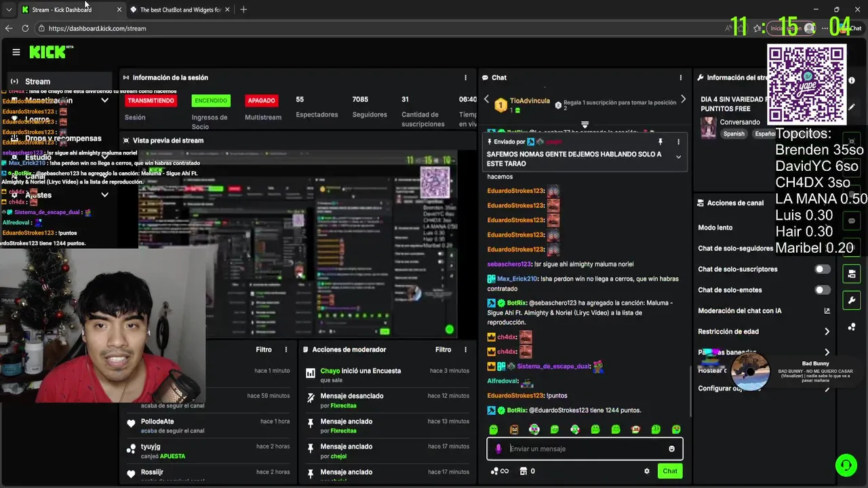
Task: Click the chat panel scrollbar
Action: 690,391
